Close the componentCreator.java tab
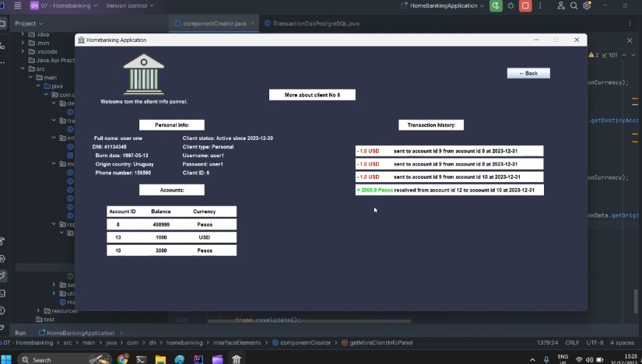The width and height of the screenshot is (642, 364). (253, 23)
